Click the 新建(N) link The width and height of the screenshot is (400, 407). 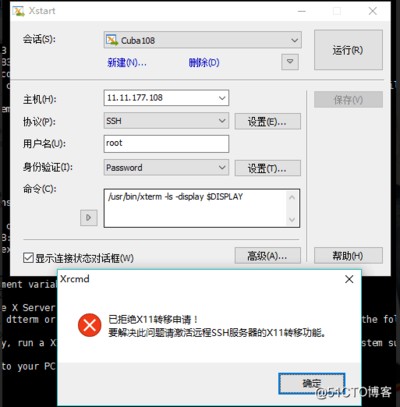pos(127,62)
